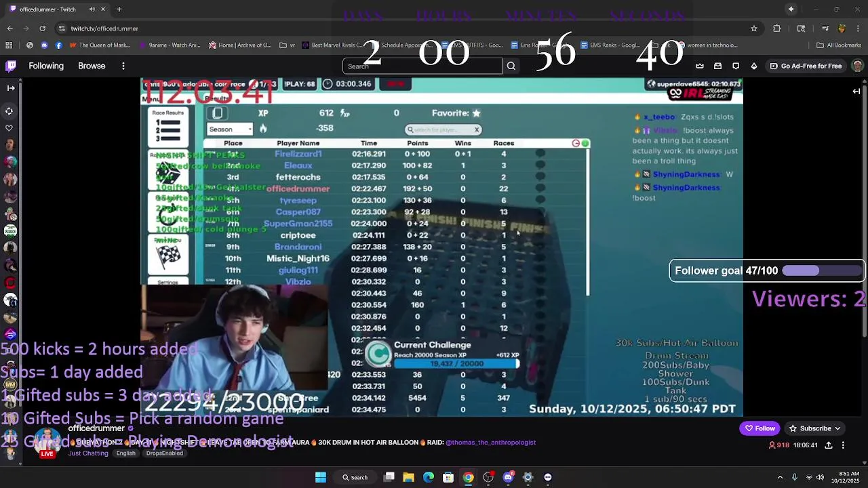
Task: Open Windows Settings gear on taskbar
Action: (x=528, y=477)
